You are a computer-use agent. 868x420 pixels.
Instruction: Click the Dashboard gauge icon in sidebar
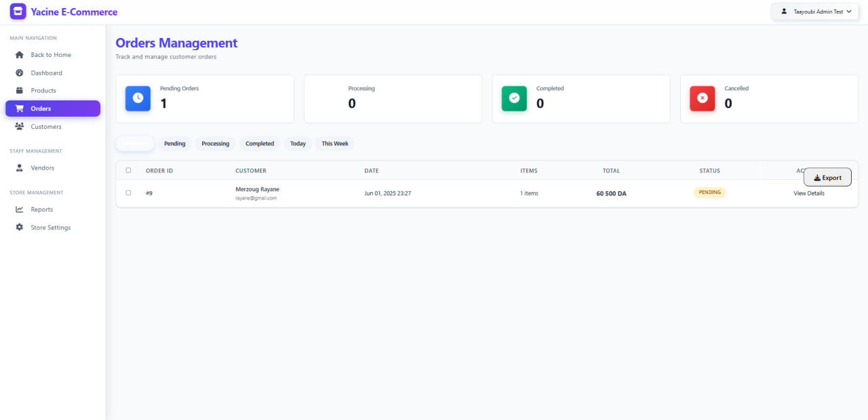click(20, 73)
